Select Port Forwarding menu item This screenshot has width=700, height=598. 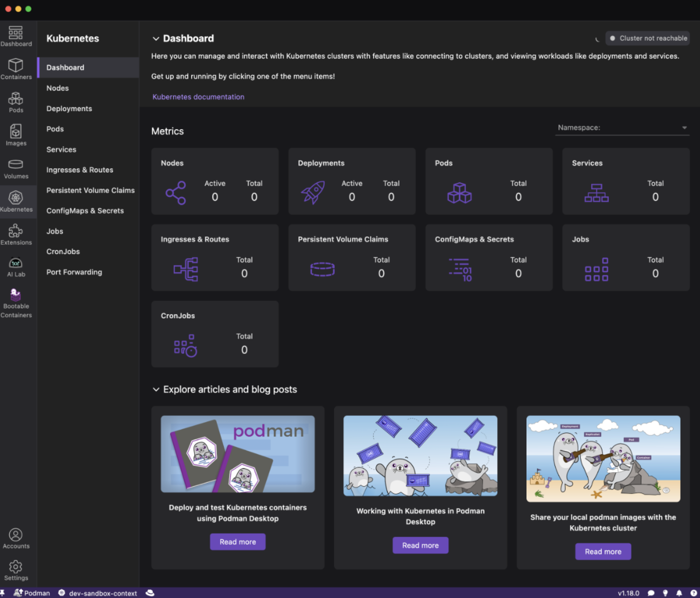click(74, 272)
